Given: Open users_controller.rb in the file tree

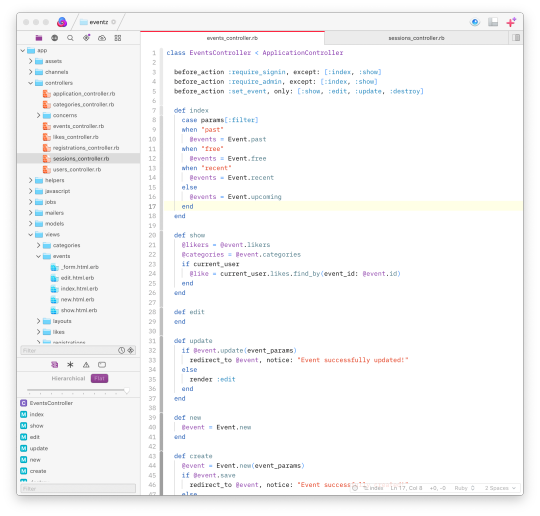Looking at the screenshot, I should pos(76,169).
